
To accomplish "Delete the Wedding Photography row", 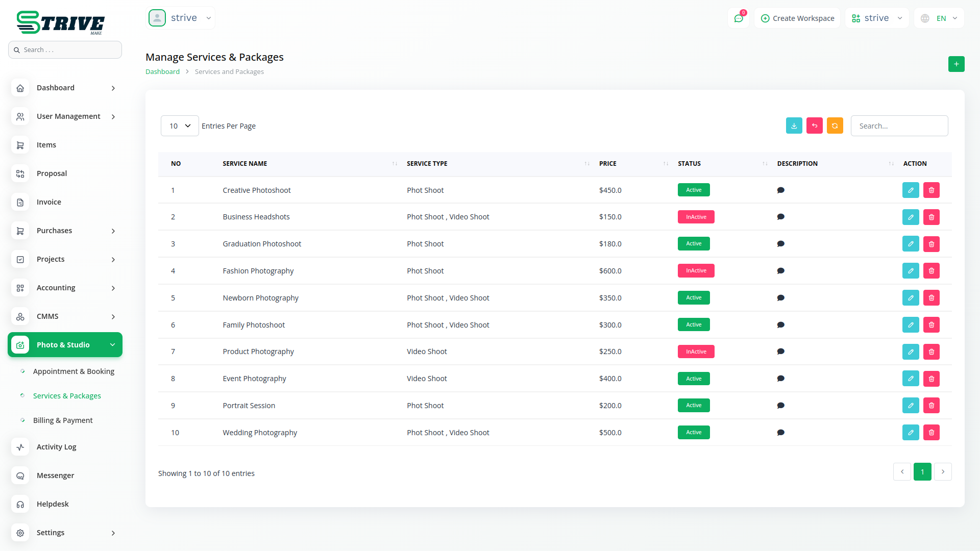I will pyautogui.click(x=931, y=433).
